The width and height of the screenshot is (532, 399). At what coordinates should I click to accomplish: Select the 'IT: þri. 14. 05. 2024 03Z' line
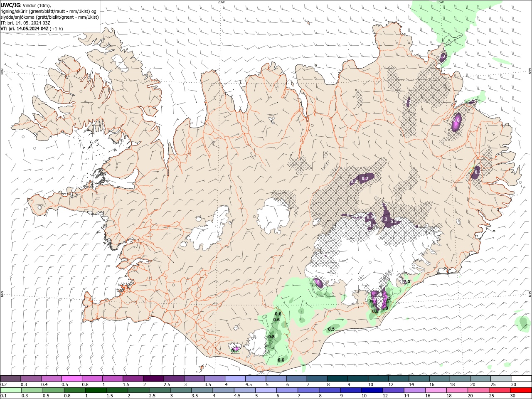tap(26, 23)
